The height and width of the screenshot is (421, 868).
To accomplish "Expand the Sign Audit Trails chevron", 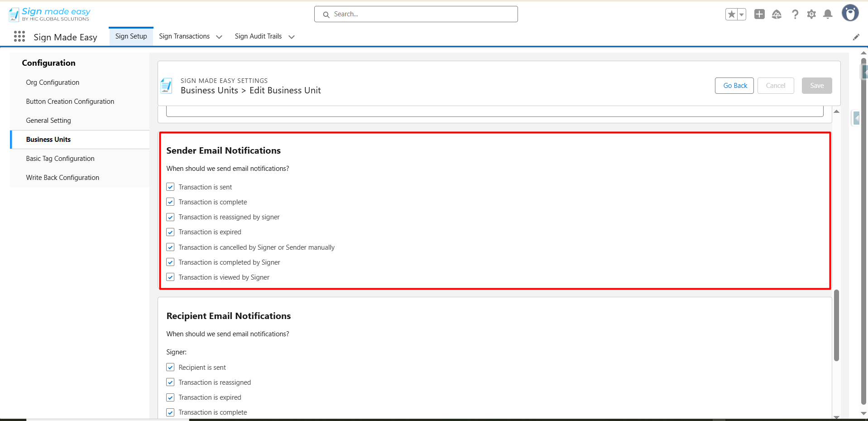I will (292, 37).
